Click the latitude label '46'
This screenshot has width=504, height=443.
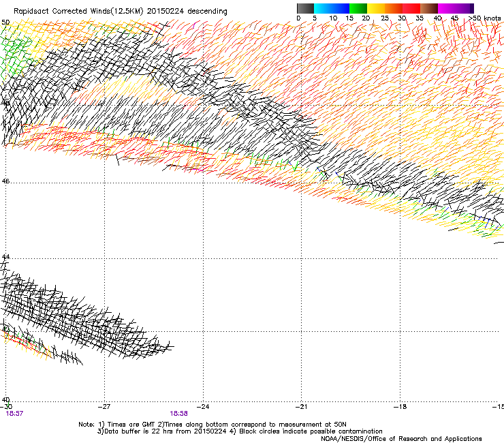tap(5, 181)
